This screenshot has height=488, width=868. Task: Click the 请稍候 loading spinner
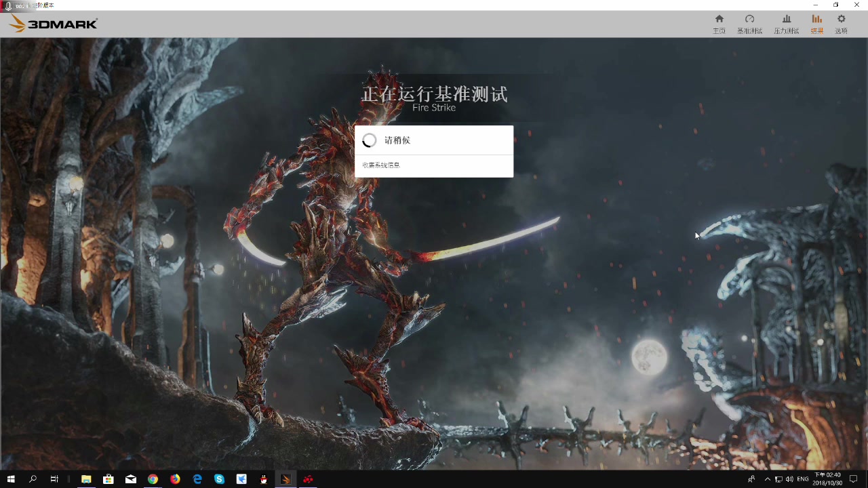coord(370,140)
